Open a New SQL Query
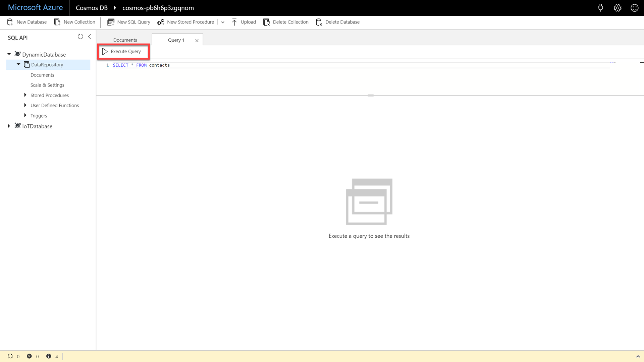 click(x=129, y=22)
